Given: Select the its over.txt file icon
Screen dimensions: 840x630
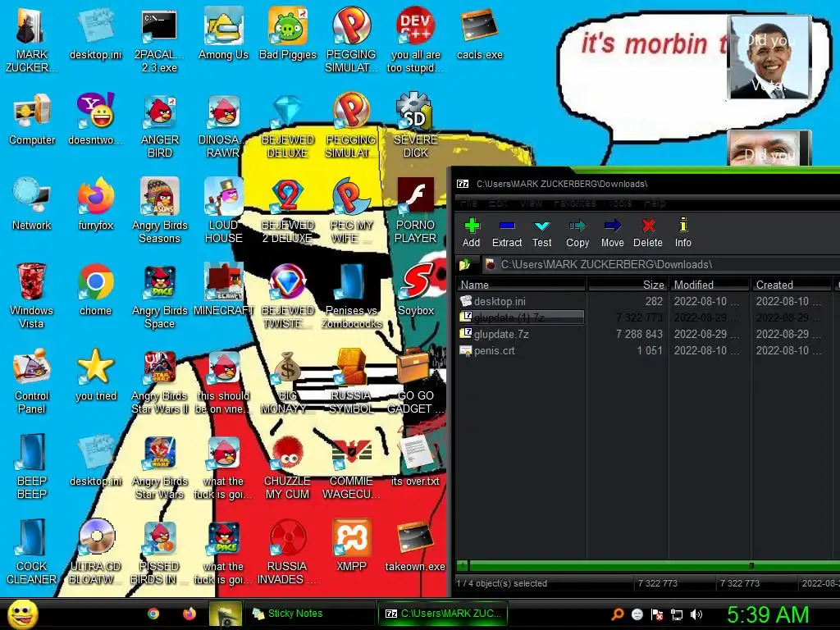Looking at the screenshot, I should pyautogui.click(x=415, y=461).
